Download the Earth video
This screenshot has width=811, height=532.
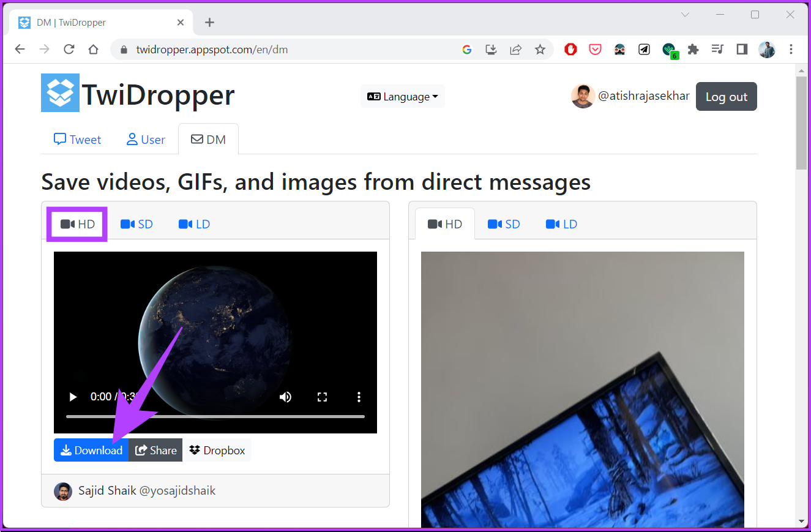91,450
